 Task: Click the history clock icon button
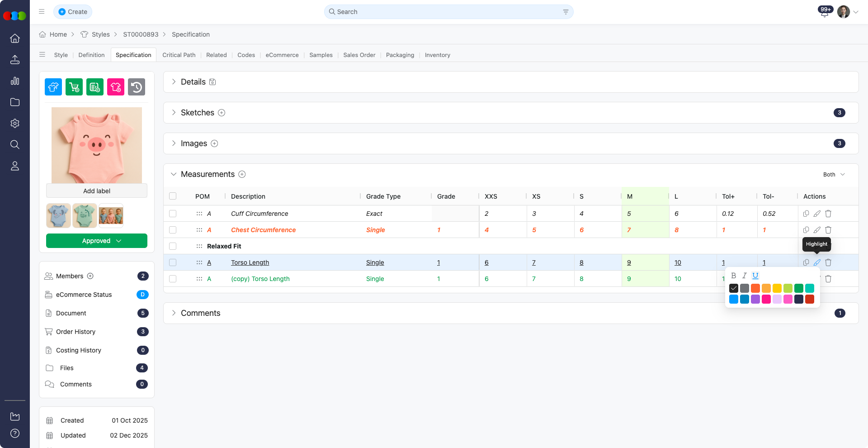click(x=137, y=87)
